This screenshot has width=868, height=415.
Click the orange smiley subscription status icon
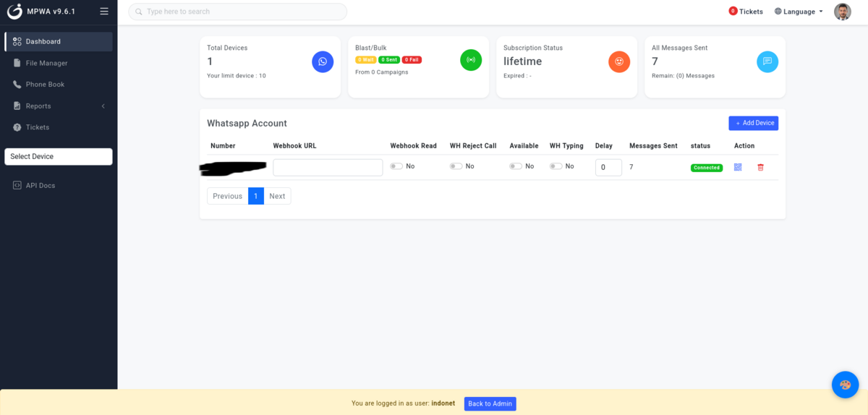[x=619, y=61]
